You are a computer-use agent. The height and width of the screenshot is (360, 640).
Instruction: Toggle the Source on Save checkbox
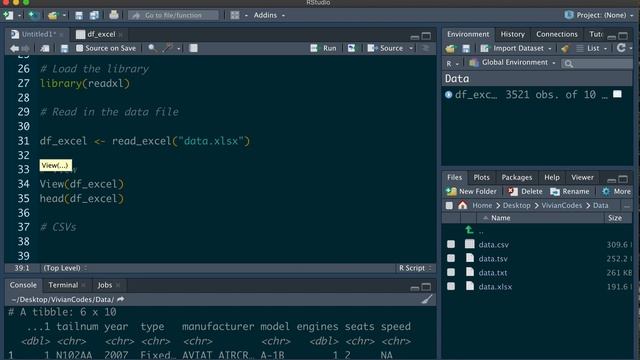pyautogui.click(x=80, y=48)
